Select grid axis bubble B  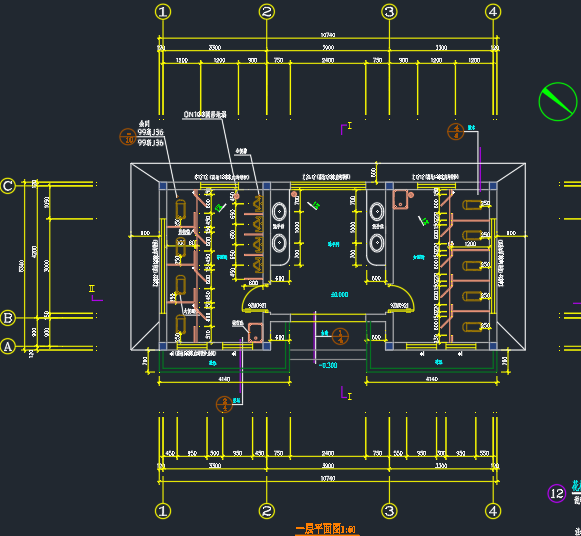[7, 318]
